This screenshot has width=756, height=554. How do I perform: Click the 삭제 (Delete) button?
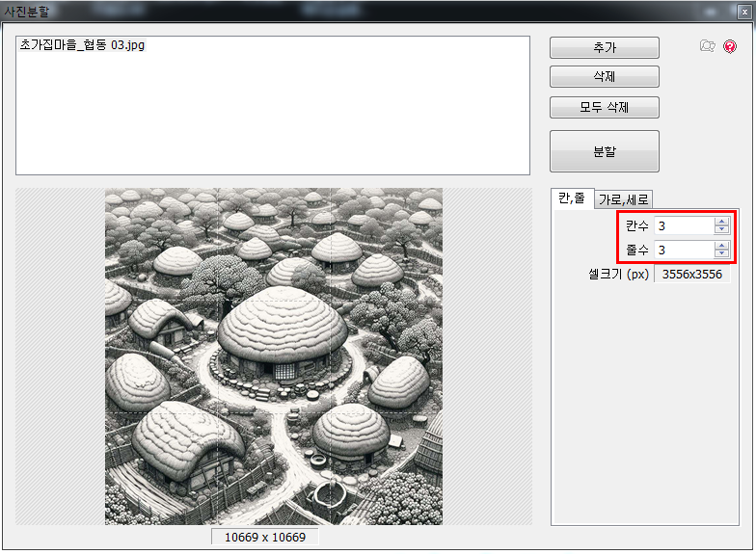pyautogui.click(x=604, y=77)
